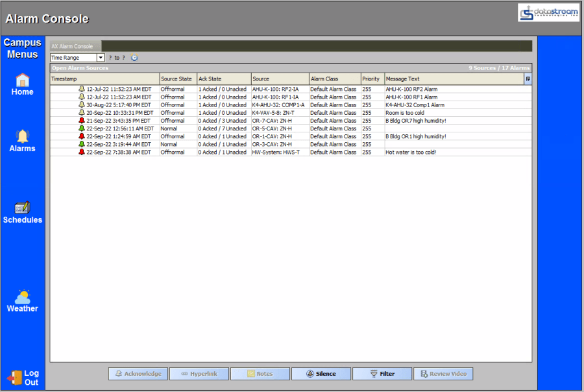
Task: Click green bell icon for OR-5-CAV row
Action: point(81,129)
